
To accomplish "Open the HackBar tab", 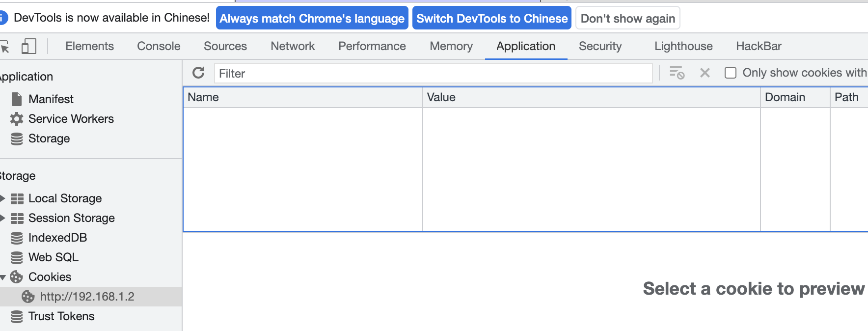I will click(759, 46).
